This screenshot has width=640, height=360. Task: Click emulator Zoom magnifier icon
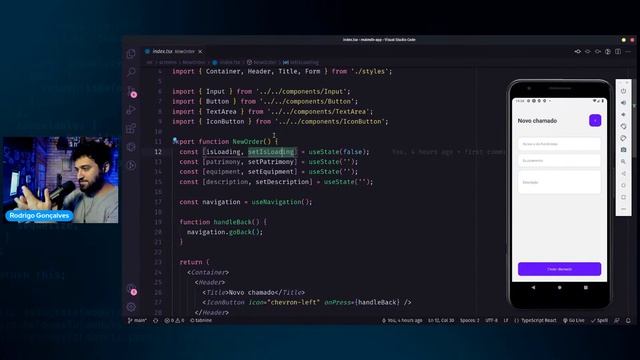point(623,162)
